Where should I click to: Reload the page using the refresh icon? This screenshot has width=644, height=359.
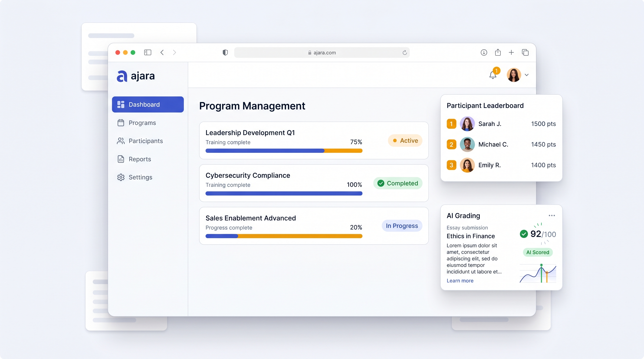pos(405,52)
